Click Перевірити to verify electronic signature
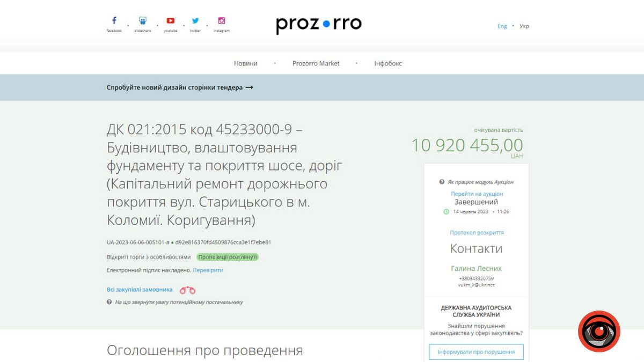This screenshot has width=644, height=362. (209, 270)
